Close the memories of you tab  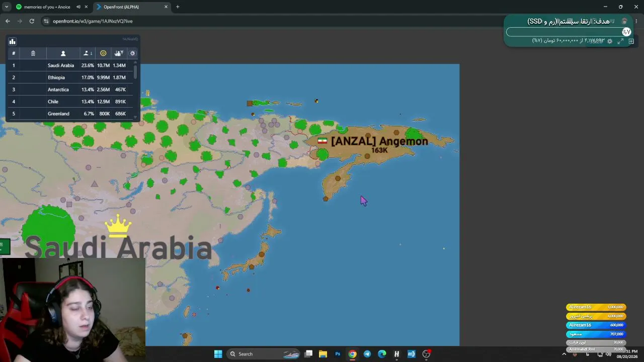[87, 7]
